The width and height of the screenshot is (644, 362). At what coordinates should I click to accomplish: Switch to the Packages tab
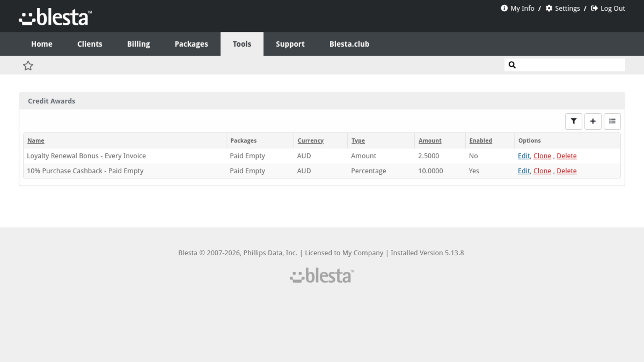click(x=192, y=44)
